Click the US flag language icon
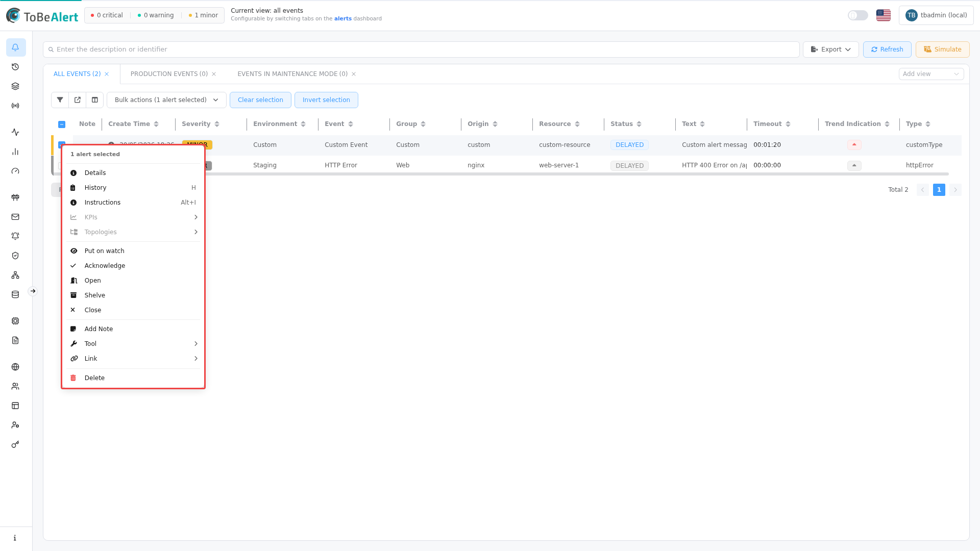 coord(884,15)
